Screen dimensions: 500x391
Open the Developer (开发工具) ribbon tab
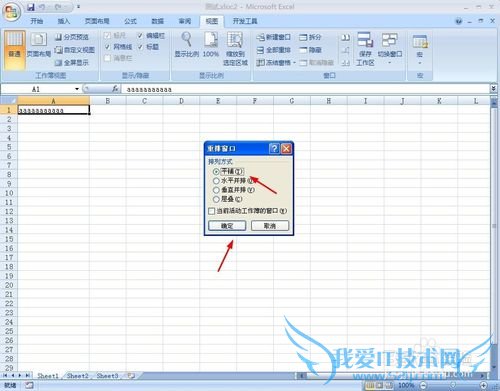[245, 21]
